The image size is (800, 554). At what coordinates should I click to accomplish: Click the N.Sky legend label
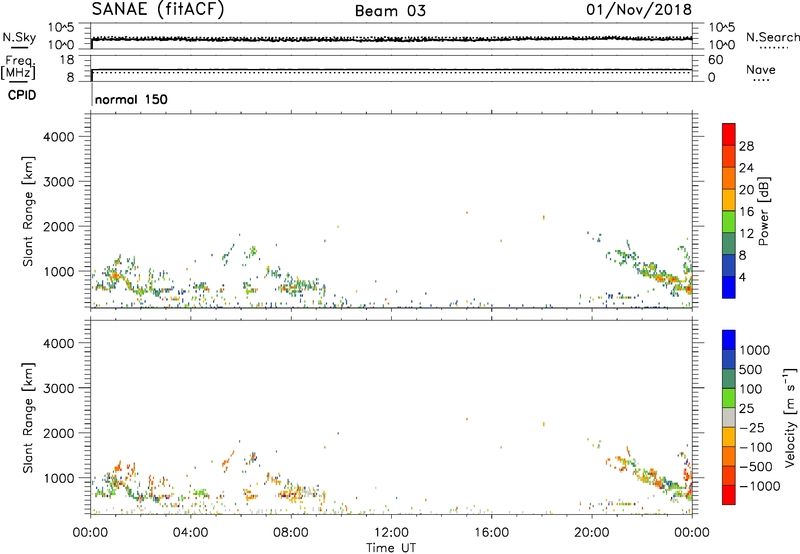click(19, 37)
